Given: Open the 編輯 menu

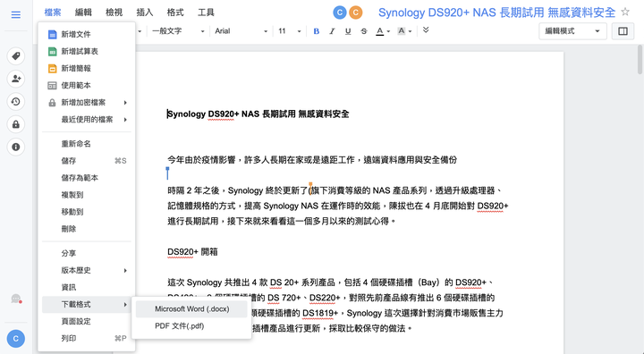Looking at the screenshot, I should (83, 13).
